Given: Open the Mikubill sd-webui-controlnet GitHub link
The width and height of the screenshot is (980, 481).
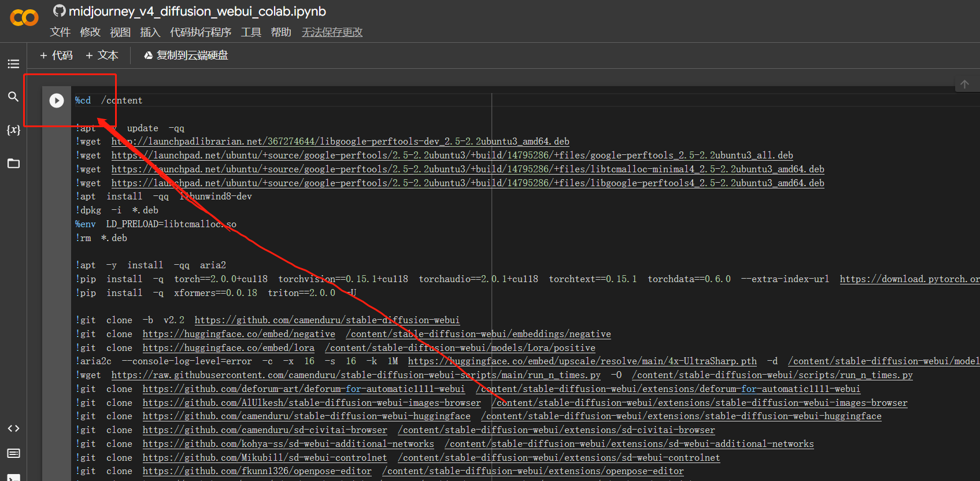Looking at the screenshot, I should [265, 458].
